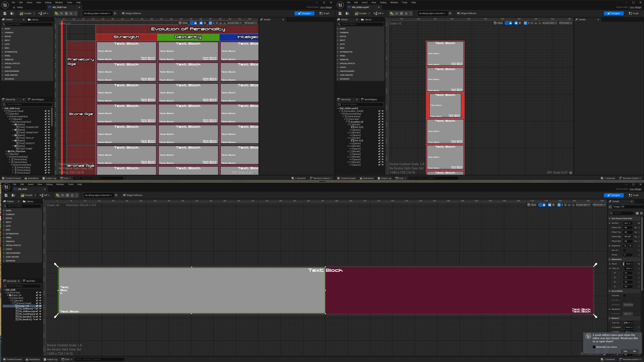Open Bind Widgets tab in WB_SkillsTree window
Screen dimensions: 644x362
(x=36, y=100)
